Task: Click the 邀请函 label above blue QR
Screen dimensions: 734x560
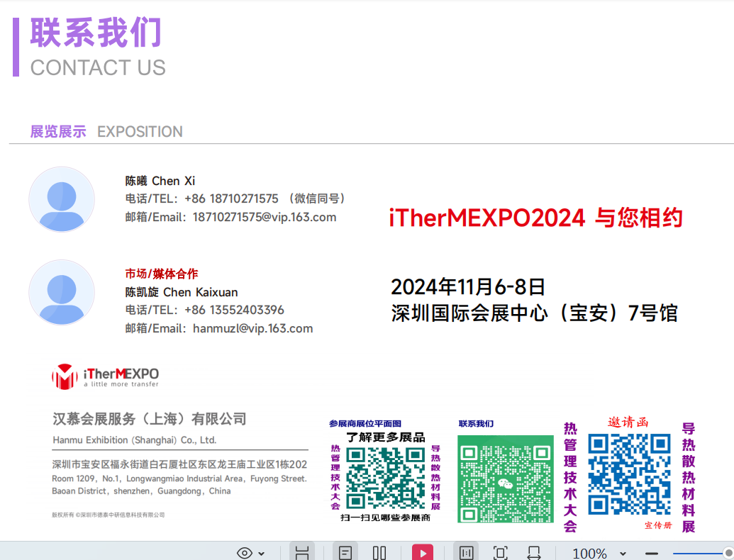Action: coord(628,422)
